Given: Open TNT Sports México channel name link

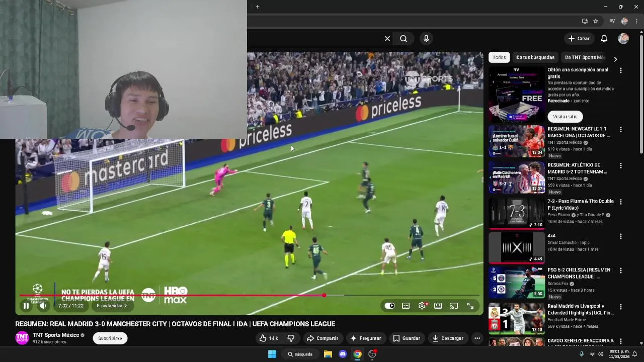Looking at the screenshot, I should 56,335.
